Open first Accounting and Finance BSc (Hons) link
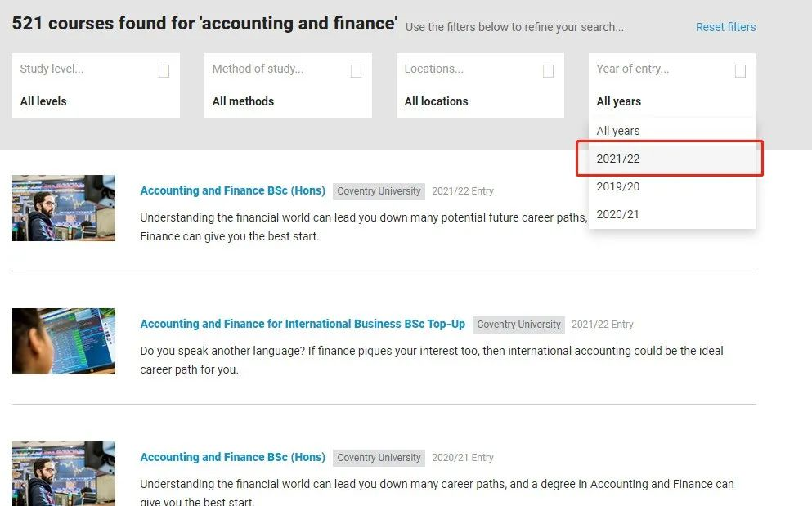Screen dimensions: 812x506 click(x=232, y=190)
